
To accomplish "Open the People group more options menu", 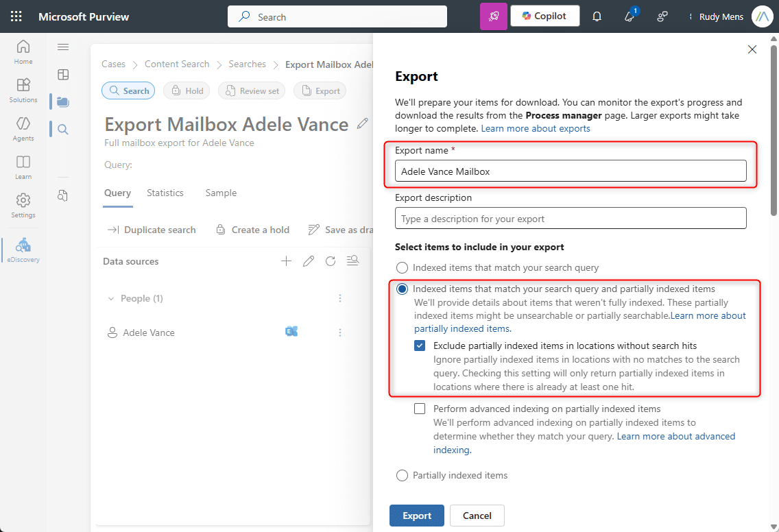I will point(340,298).
